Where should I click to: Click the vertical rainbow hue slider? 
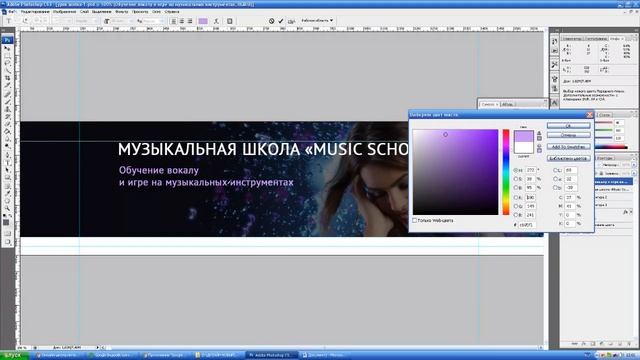coord(506,172)
